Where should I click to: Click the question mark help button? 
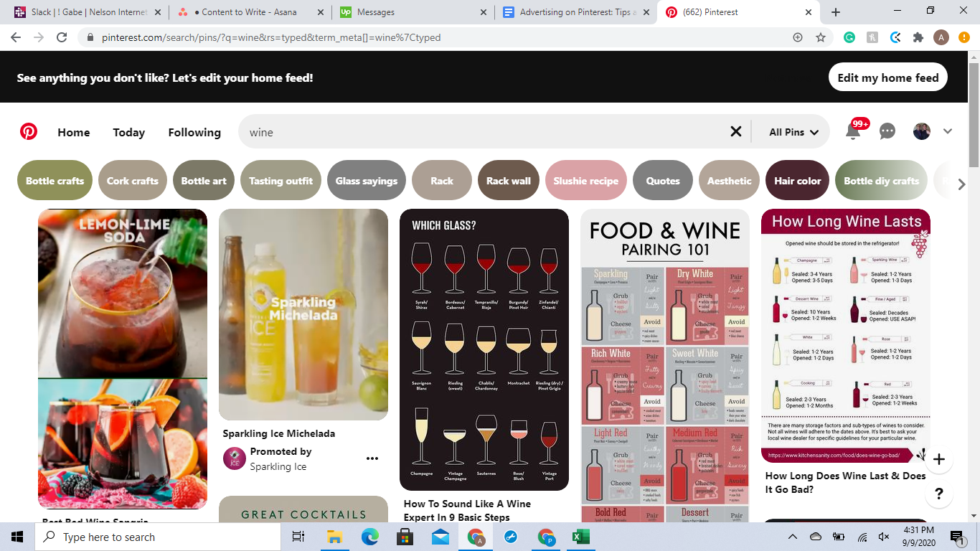[939, 494]
